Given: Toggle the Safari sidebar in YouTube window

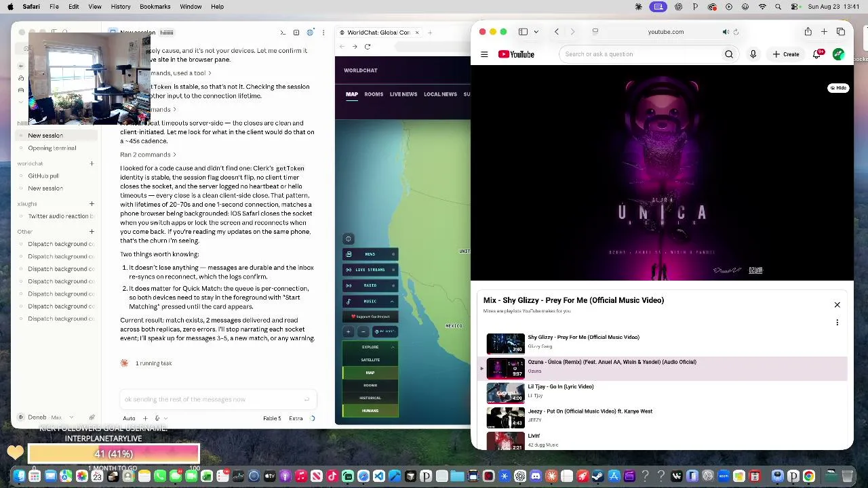Looking at the screenshot, I should click(523, 32).
